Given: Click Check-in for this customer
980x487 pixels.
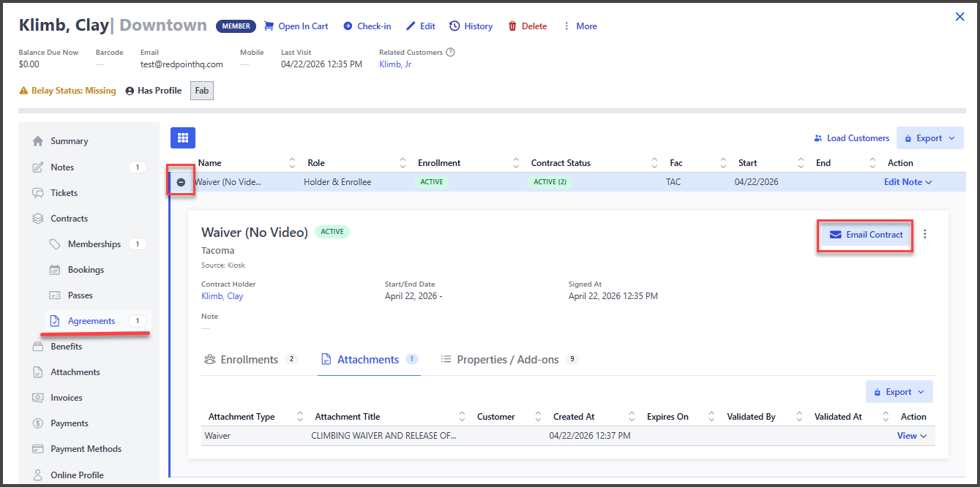Looking at the screenshot, I should point(367,26).
